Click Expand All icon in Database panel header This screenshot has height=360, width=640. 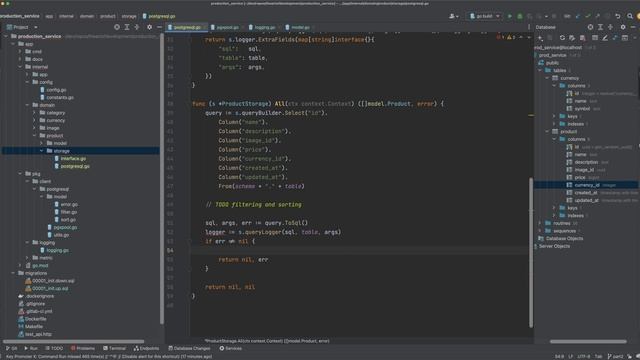point(600,27)
